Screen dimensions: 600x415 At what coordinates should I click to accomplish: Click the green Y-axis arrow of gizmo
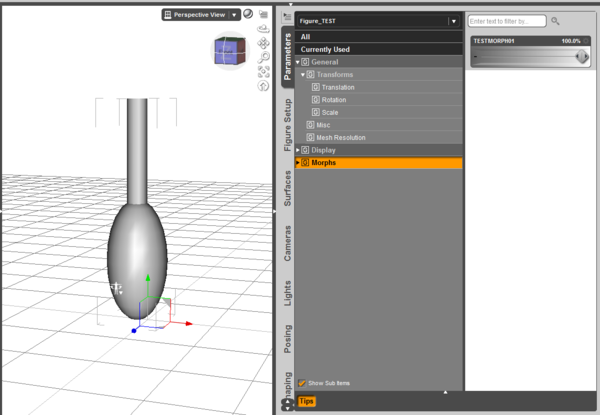[148, 278]
